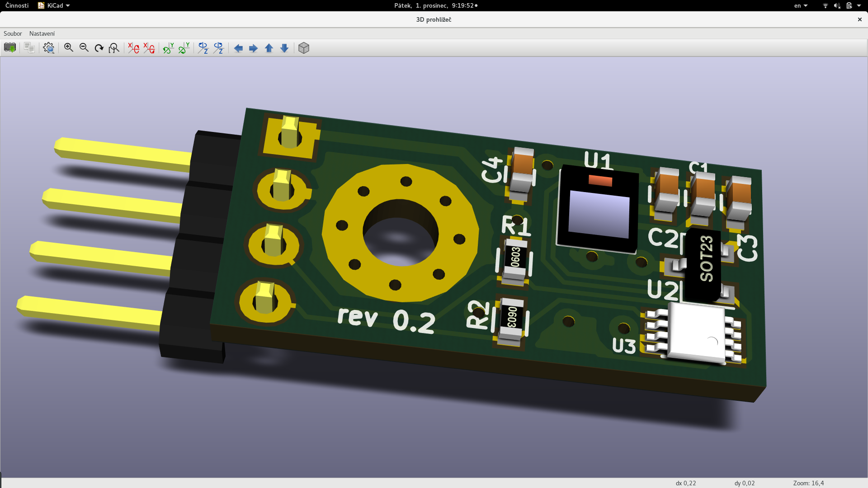Toggle orthographic projection cube icon
Viewport: 868px width, 488px height.
coord(304,48)
